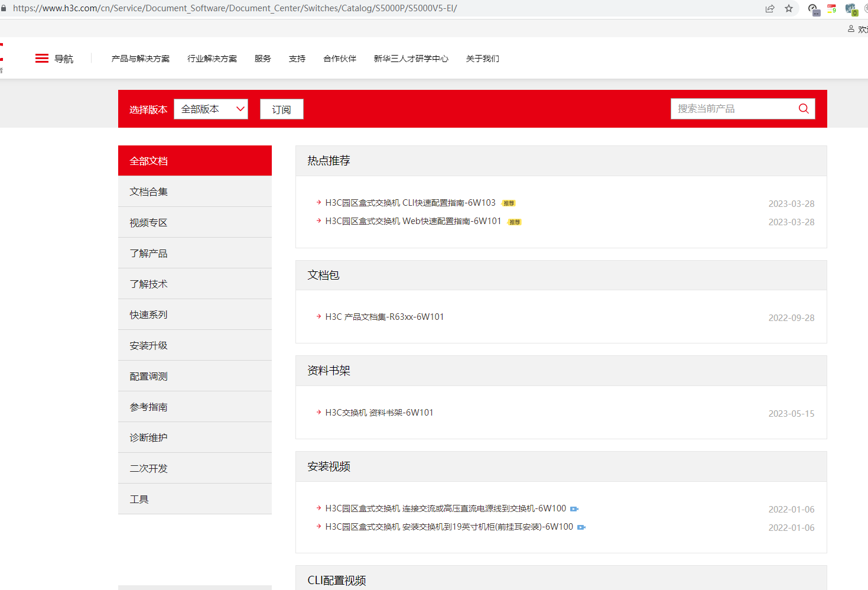Click the 订阅 subscribe button

coord(282,109)
